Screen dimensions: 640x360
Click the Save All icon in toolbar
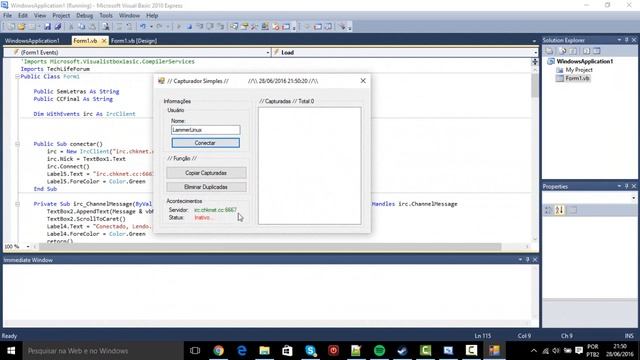click(x=58, y=27)
